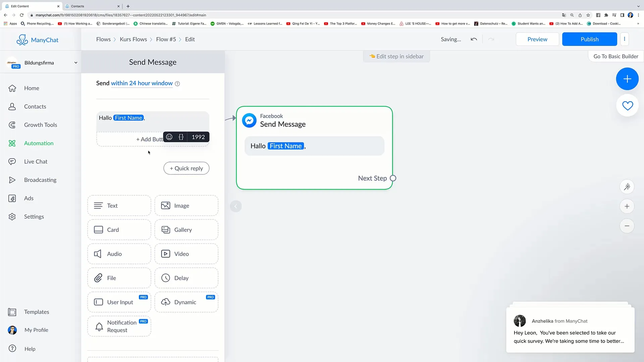The height and width of the screenshot is (362, 644).
Task: Click the Hallo First Name text field
Action: coord(153,121)
